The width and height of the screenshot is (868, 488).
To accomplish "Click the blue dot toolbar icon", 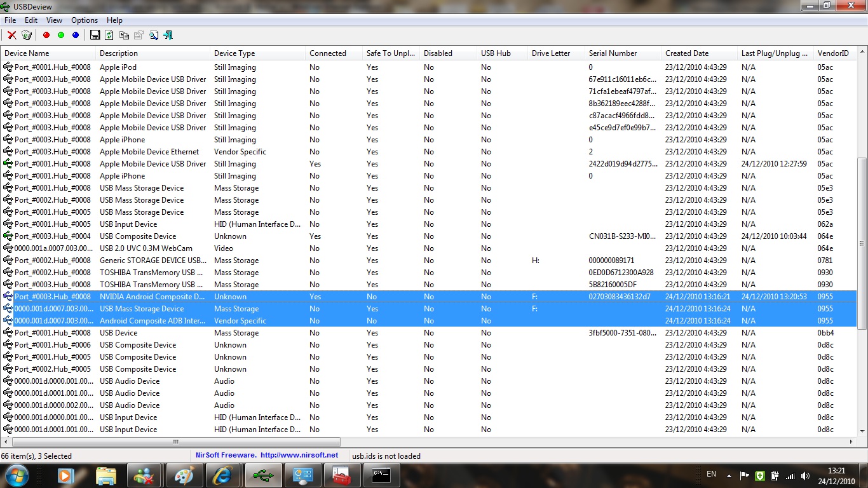I will coord(76,36).
